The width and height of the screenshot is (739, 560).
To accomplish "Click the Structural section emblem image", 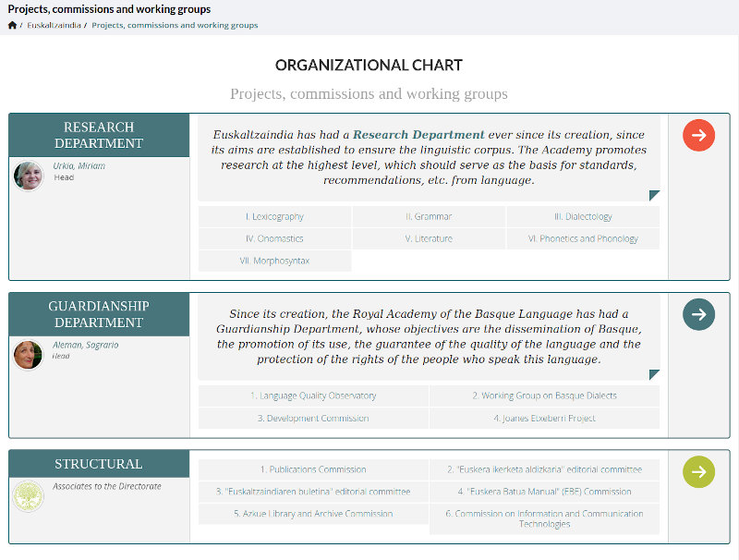I will [x=29, y=496].
